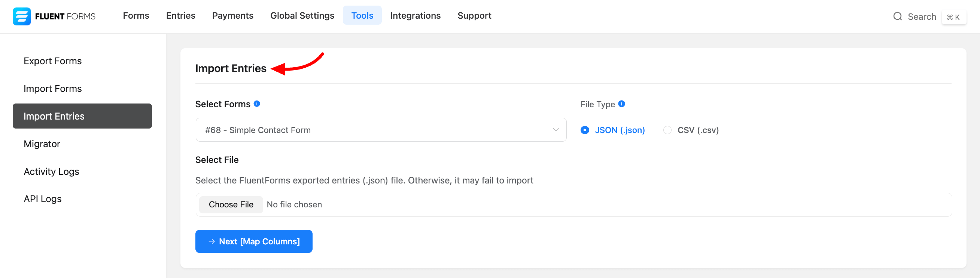The height and width of the screenshot is (278, 980).
Task: Open Migrator in sidebar
Action: tap(42, 144)
